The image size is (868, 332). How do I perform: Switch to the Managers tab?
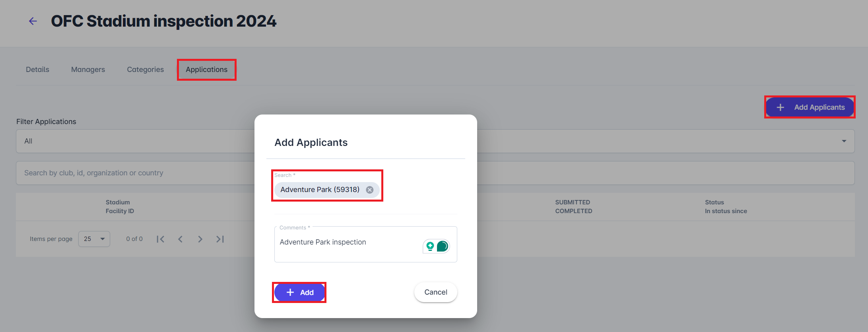88,70
